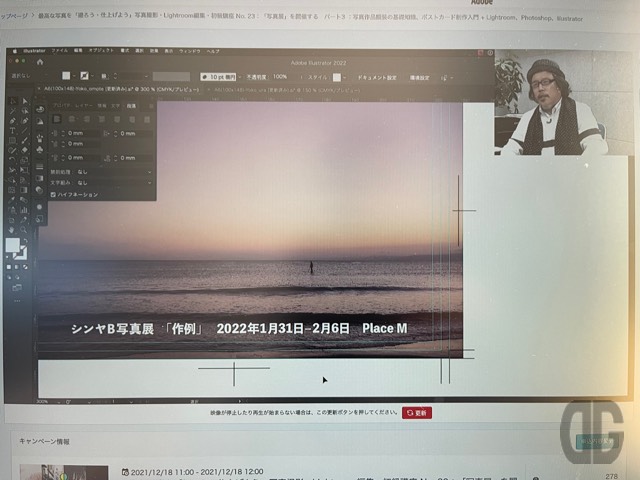
Task: Expand the 禁則処理 dropdown
Action: [149, 172]
